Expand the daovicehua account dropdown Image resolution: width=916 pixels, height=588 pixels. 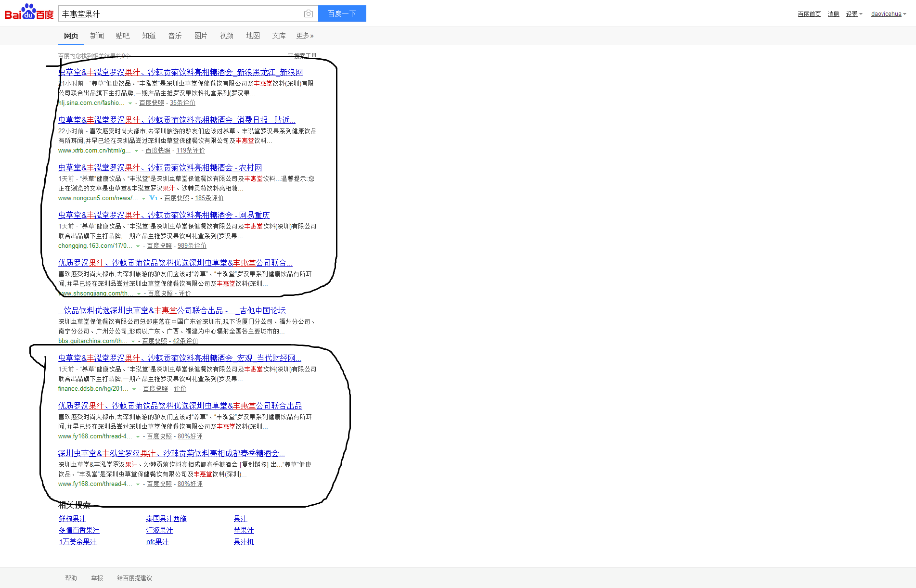click(889, 14)
